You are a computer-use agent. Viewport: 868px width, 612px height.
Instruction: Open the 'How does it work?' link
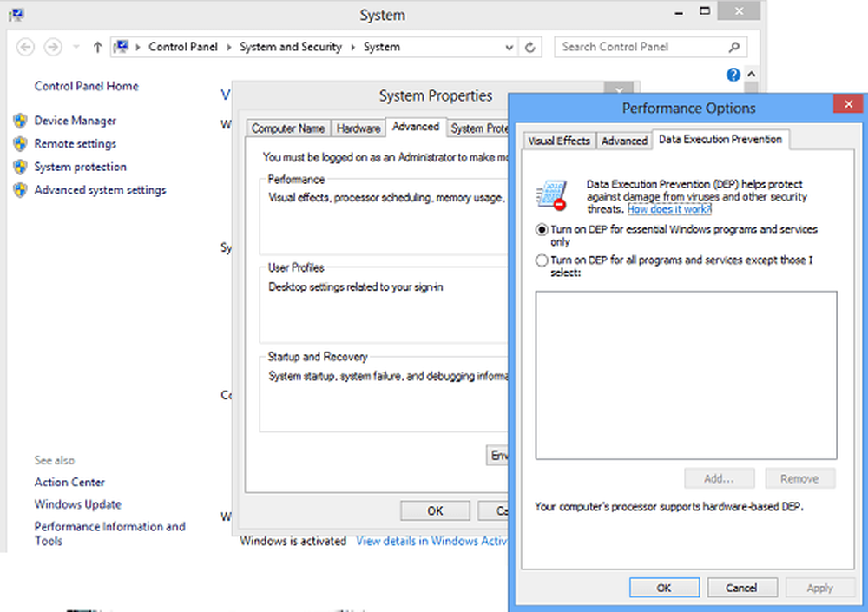point(669,209)
